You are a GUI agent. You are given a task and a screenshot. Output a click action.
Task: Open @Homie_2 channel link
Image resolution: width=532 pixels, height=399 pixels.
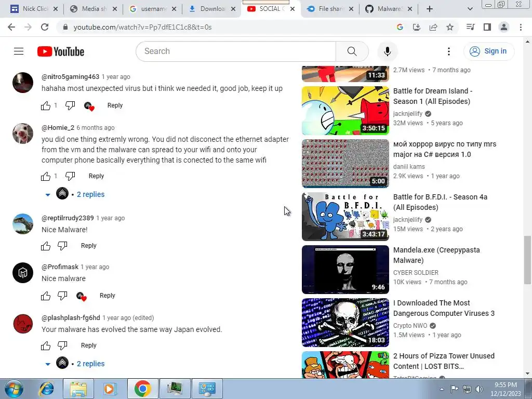(x=58, y=128)
